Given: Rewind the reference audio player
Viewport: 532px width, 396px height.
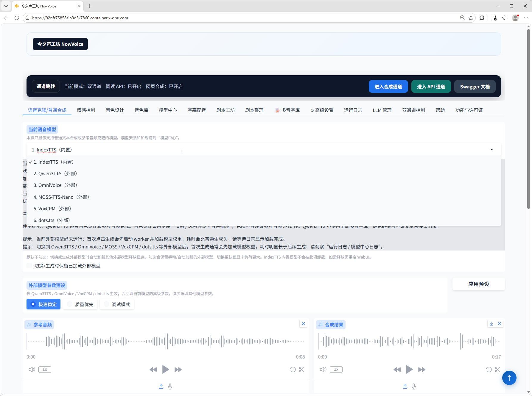Looking at the screenshot, I should (153, 370).
